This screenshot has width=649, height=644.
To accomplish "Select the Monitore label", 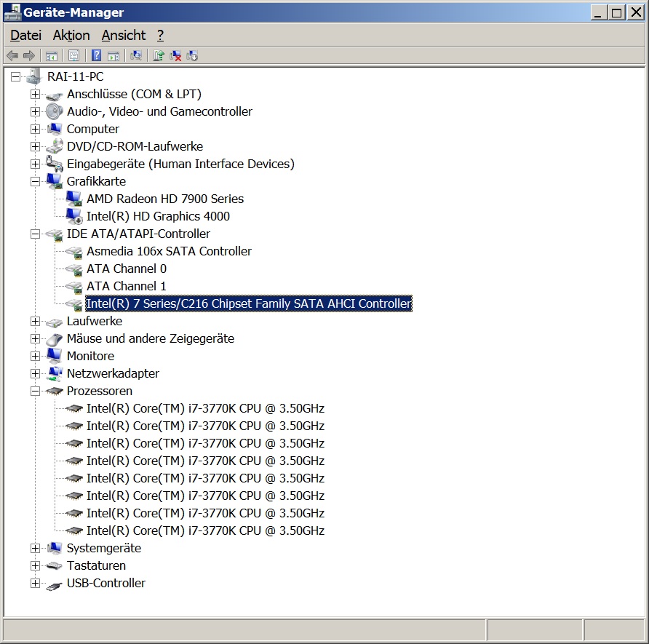I will coord(90,356).
